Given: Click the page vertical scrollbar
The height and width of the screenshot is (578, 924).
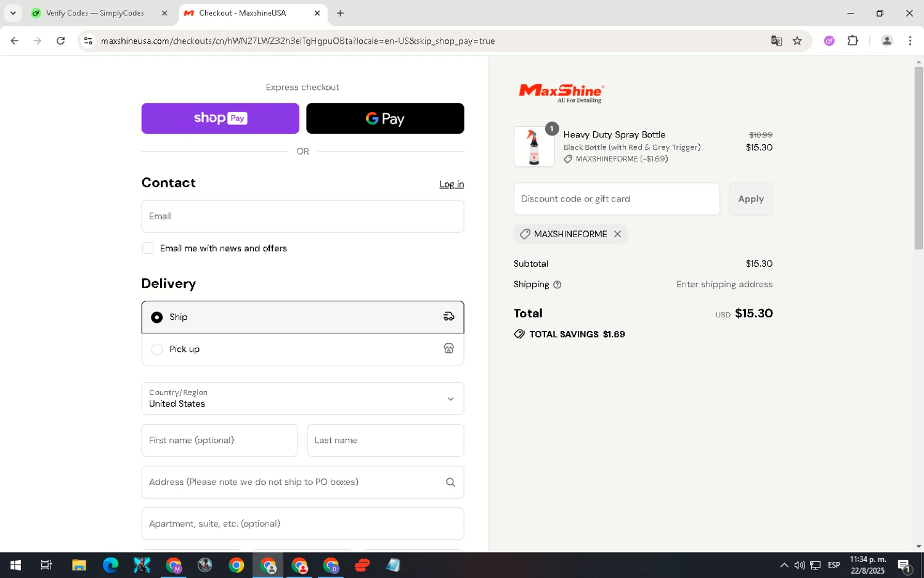Looking at the screenshot, I should [x=918, y=158].
